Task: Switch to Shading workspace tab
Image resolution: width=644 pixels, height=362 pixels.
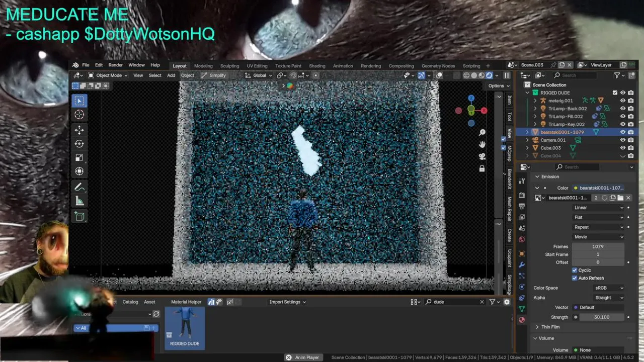Action: click(x=317, y=66)
